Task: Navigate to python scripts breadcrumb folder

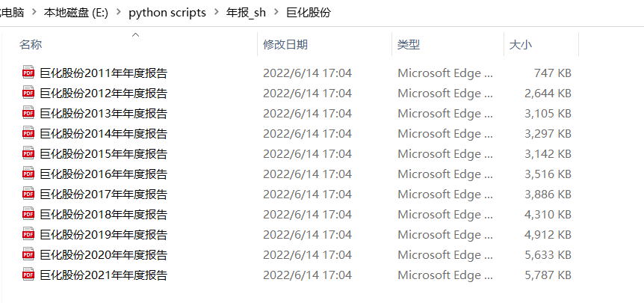Action: click(x=167, y=13)
